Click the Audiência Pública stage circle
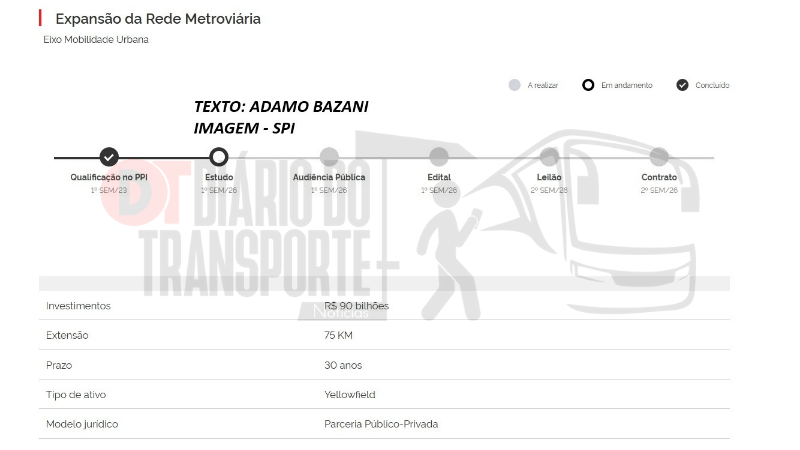Image resolution: width=800 pixels, height=450 pixels. 329,156
